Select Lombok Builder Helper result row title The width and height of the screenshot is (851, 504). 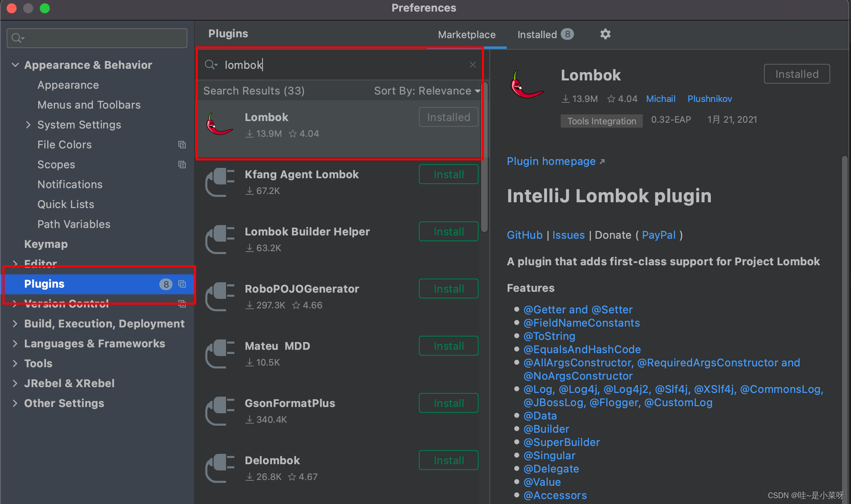point(307,232)
